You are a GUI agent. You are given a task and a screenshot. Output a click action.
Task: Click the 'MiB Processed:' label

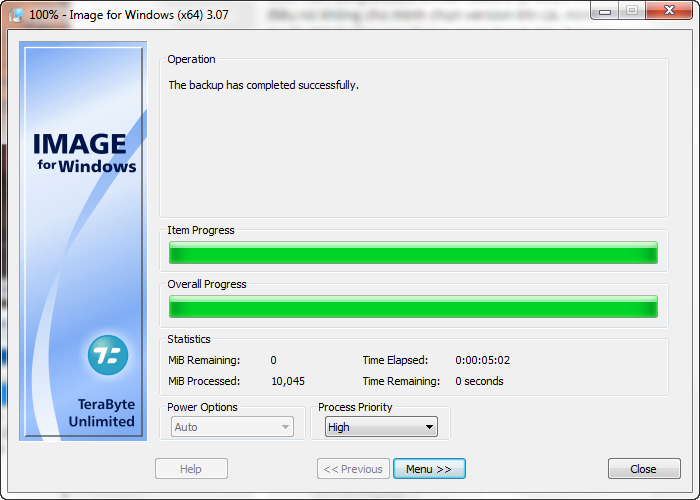[x=204, y=381]
